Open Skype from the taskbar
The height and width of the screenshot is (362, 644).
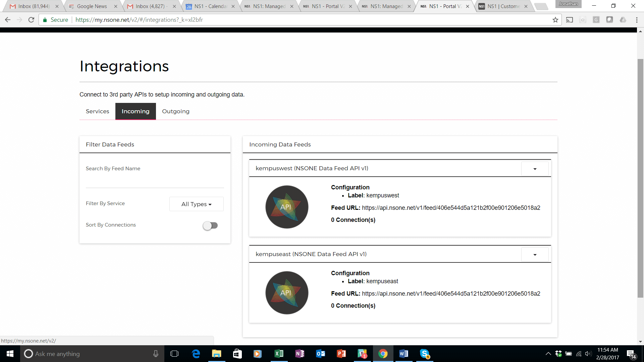[x=425, y=354]
